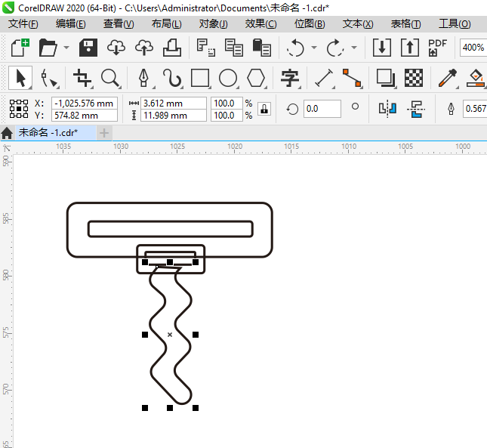Copy selection with the Copy icon

[233, 48]
